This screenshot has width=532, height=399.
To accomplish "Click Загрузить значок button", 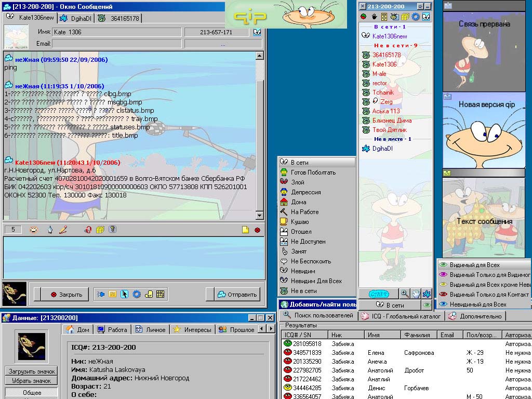I will click(x=32, y=371).
